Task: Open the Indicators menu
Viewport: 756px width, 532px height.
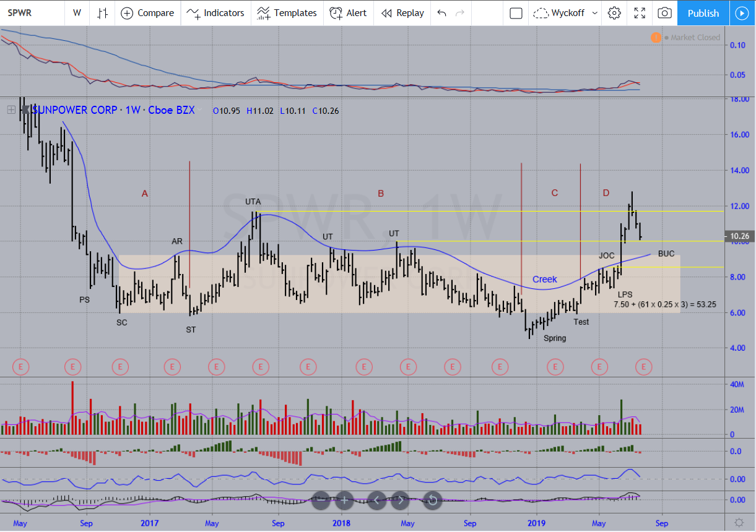Action: [215, 13]
